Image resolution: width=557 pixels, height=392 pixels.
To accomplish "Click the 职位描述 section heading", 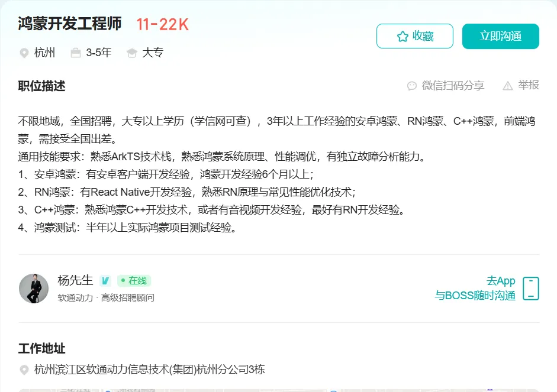I will point(41,86).
